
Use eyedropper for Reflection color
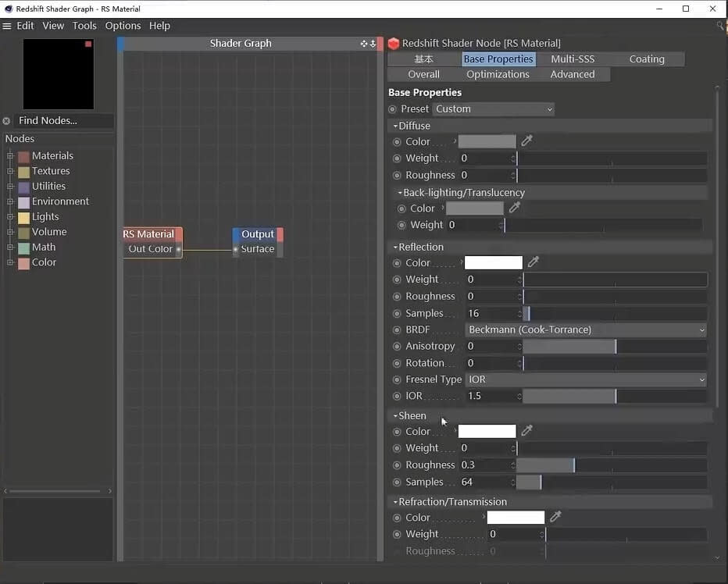click(x=533, y=262)
